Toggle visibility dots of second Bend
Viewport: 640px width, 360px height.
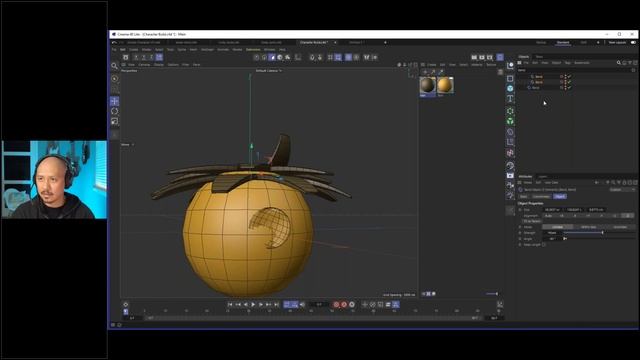tap(565, 82)
